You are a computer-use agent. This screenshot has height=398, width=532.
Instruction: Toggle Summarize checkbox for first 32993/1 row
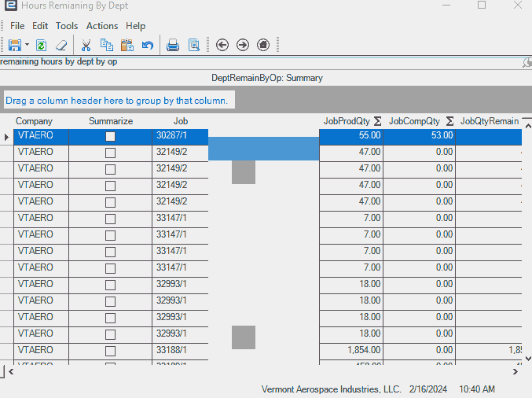pyautogui.click(x=110, y=285)
